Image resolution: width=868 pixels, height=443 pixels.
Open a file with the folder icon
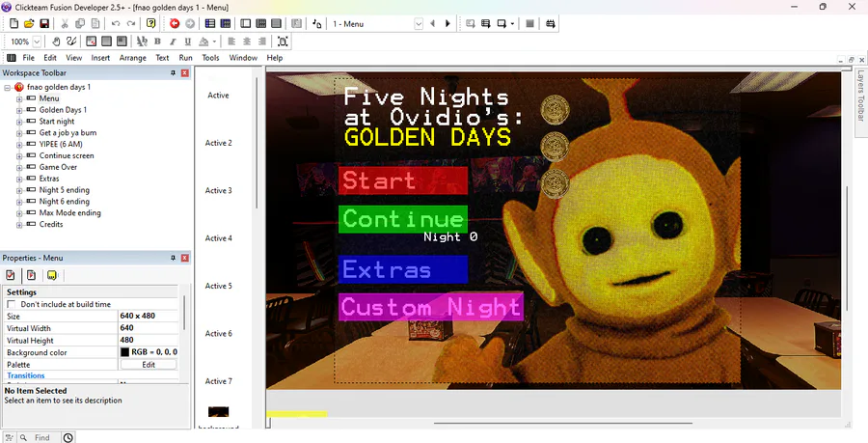pos(29,24)
